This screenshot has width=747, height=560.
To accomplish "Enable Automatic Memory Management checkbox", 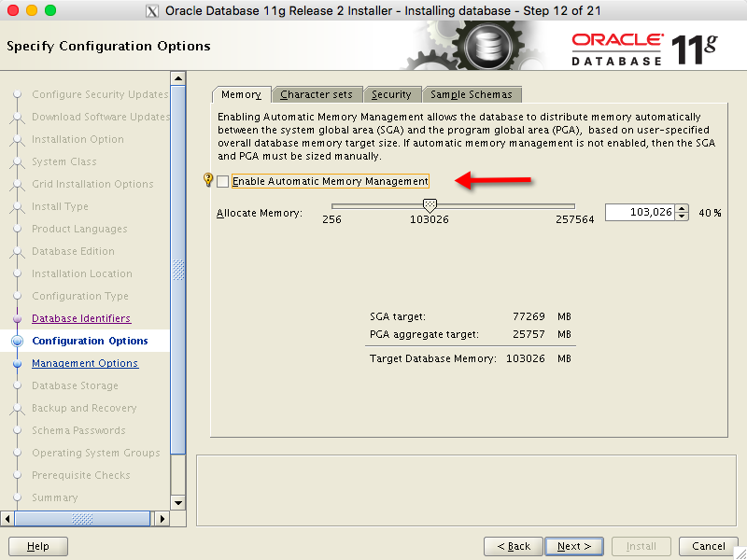I will pos(223,181).
